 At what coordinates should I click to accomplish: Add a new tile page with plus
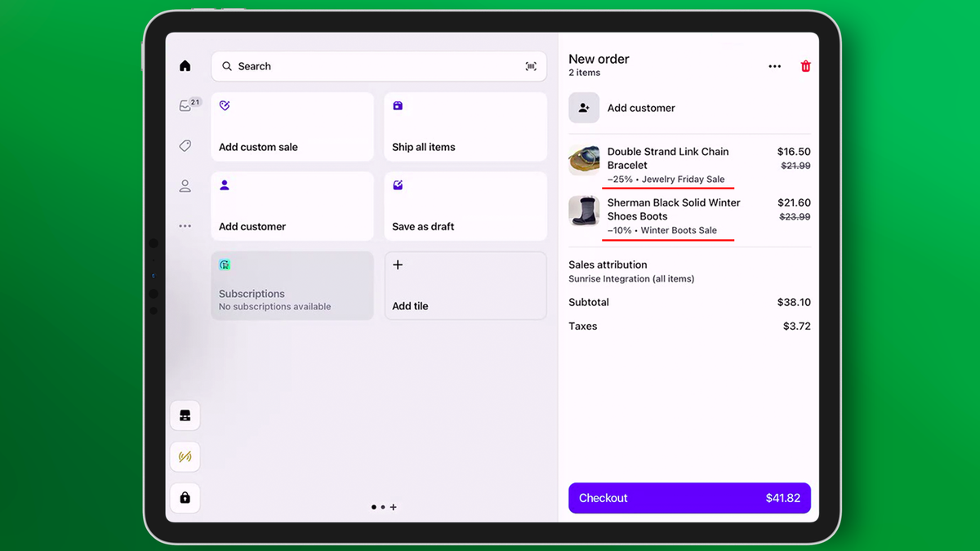[394, 507]
